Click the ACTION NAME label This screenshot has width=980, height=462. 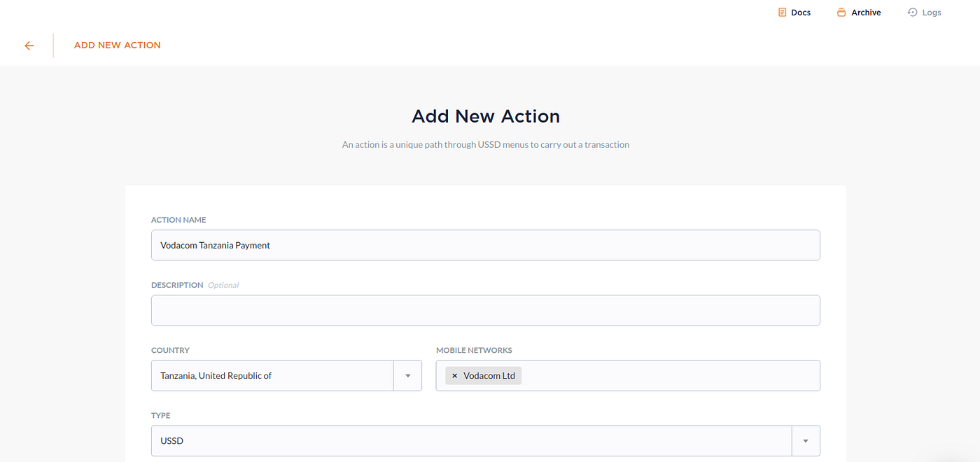[x=178, y=220]
